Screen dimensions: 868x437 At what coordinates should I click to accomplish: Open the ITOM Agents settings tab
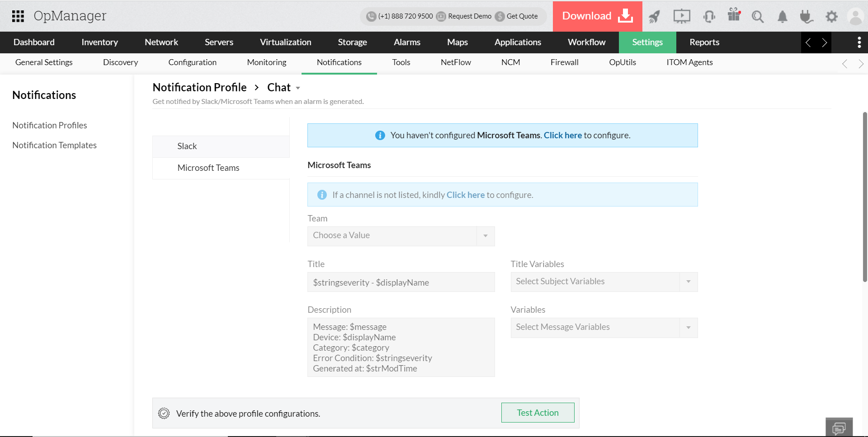click(689, 62)
